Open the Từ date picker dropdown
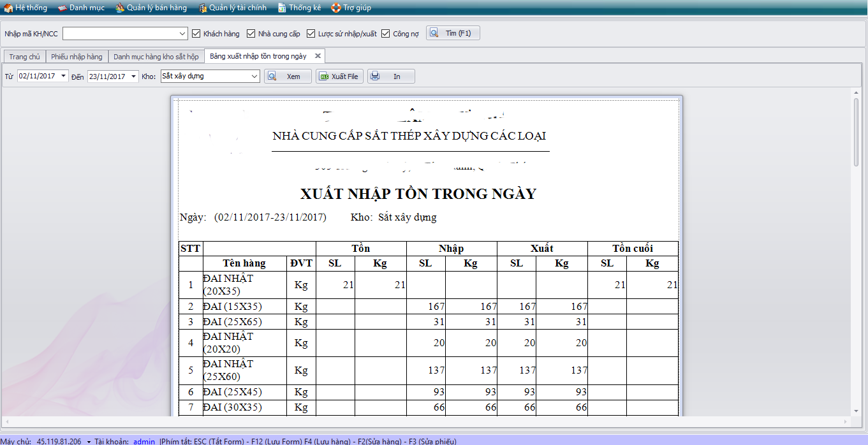Image resolution: width=868 pixels, height=445 pixels. 63,77
